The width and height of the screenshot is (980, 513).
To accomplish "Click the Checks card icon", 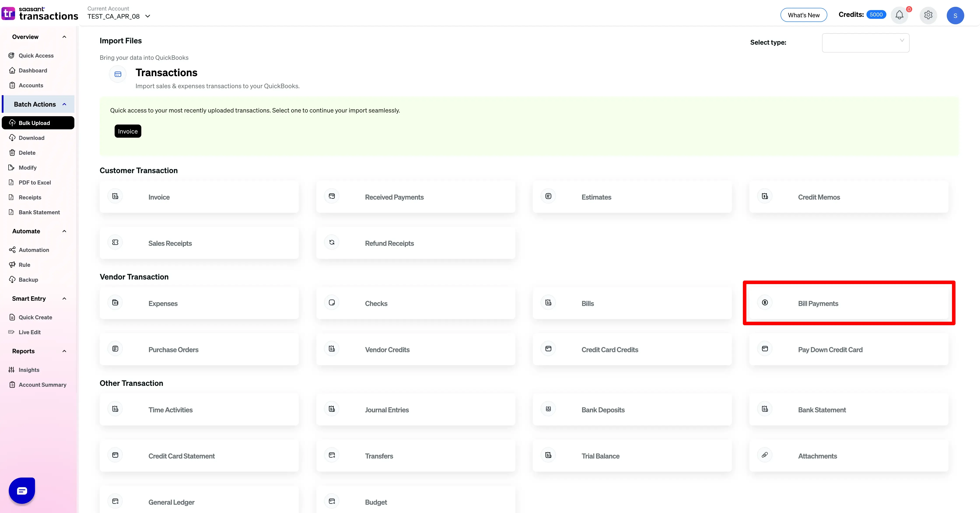I will (x=332, y=302).
